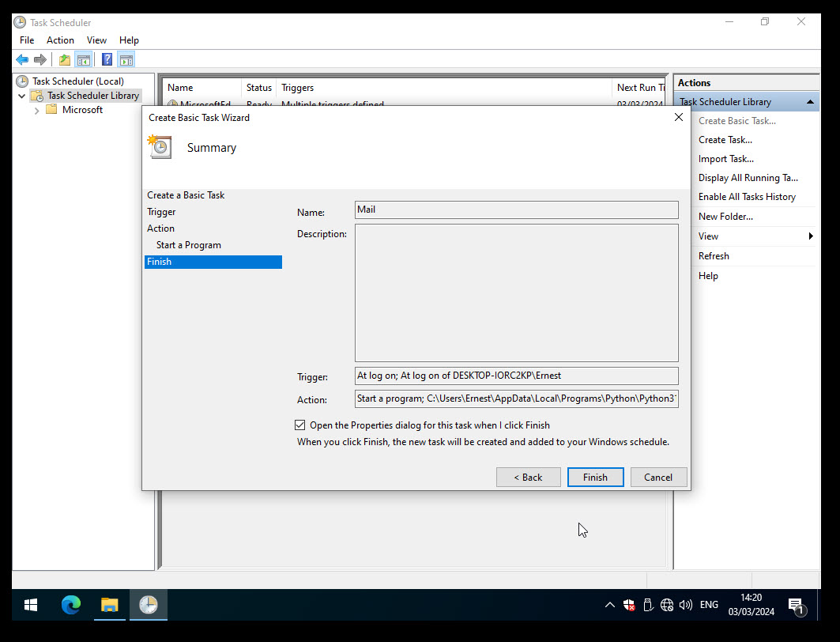This screenshot has height=642, width=840.
Task: Cancel the Create Basic Task Wizard
Action: tap(657, 477)
